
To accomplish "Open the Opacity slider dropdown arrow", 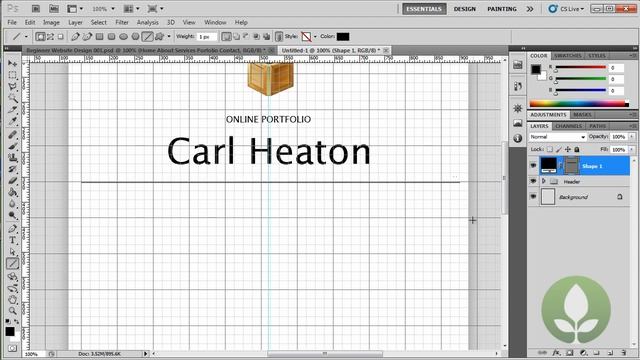I will coord(632,137).
